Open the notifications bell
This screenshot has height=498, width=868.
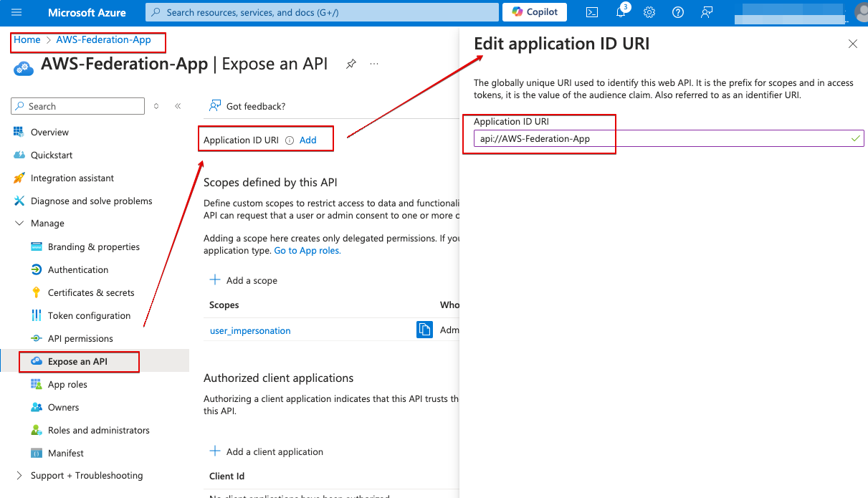tap(621, 12)
